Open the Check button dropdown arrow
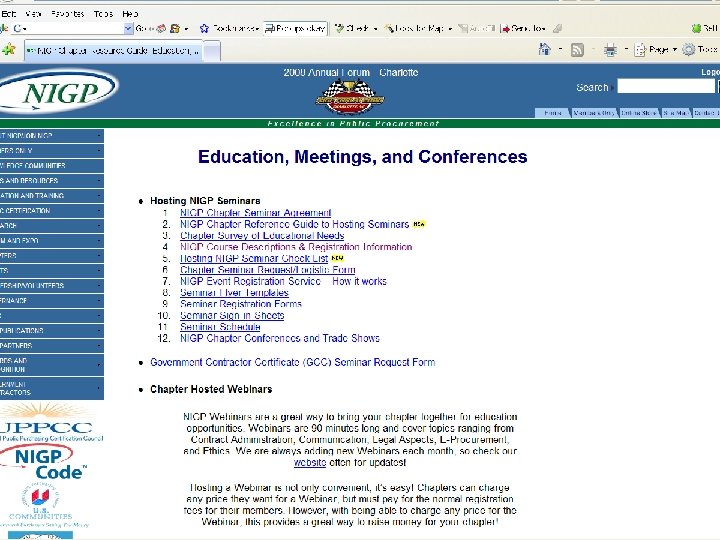The width and height of the screenshot is (720, 540). point(375,28)
